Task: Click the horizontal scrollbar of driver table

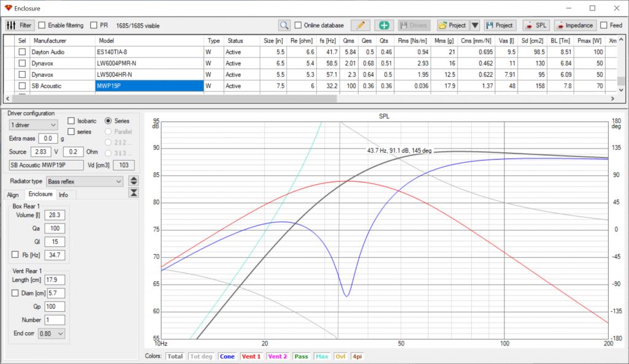Action: (x=175, y=99)
